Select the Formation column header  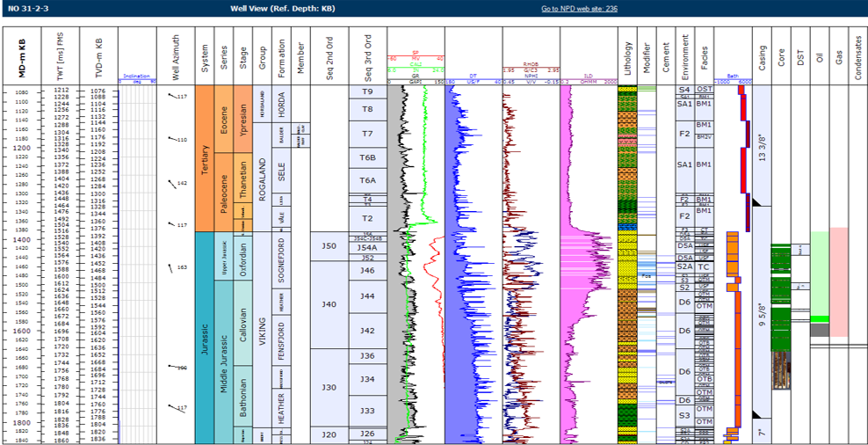tap(281, 53)
